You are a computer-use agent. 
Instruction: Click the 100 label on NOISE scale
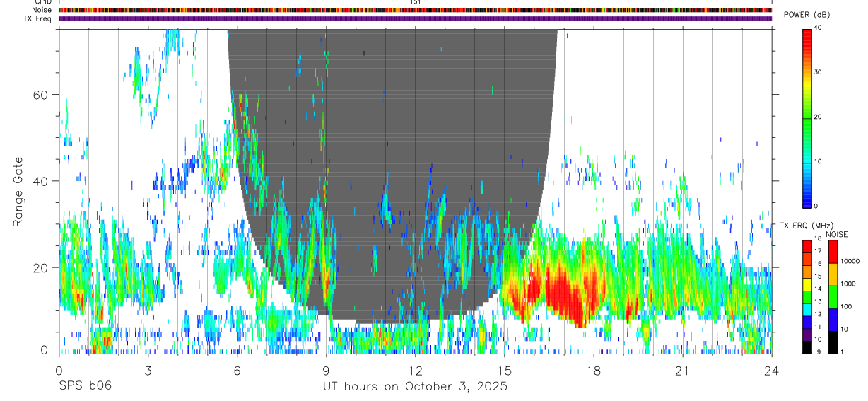(x=847, y=306)
